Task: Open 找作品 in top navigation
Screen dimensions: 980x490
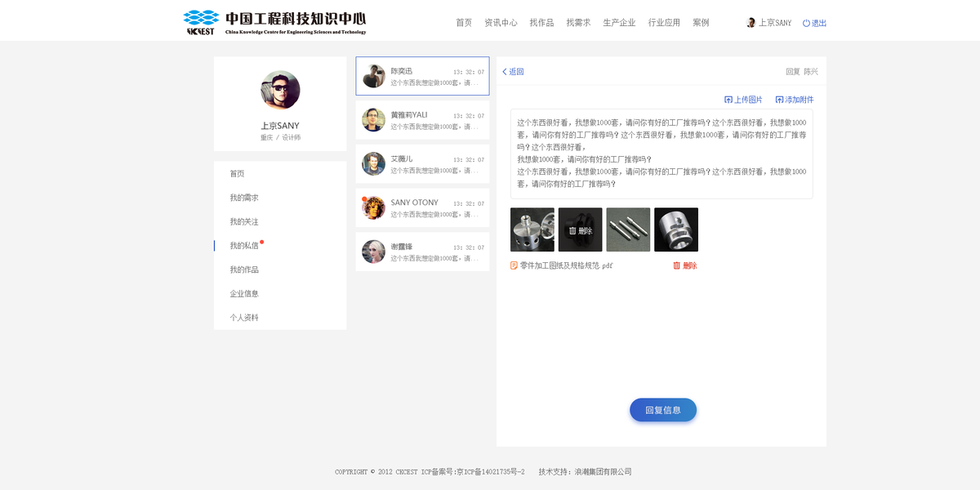Action: pos(541,23)
